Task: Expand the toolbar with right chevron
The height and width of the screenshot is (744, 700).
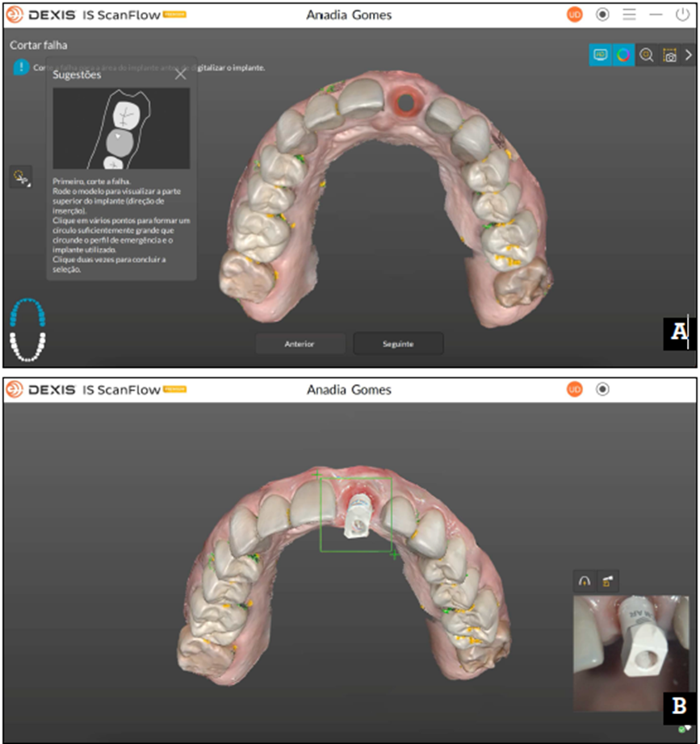Action: pyautogui.click(x=689, y=55)
